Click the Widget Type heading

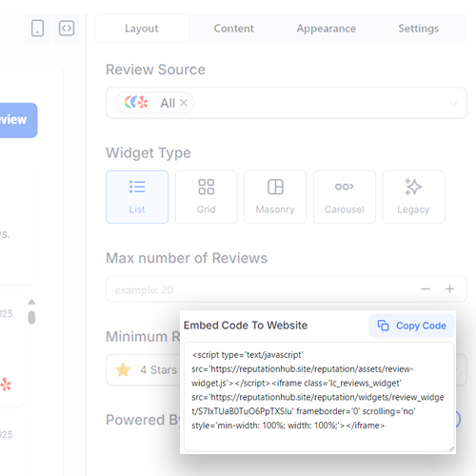tap(149, 153)
